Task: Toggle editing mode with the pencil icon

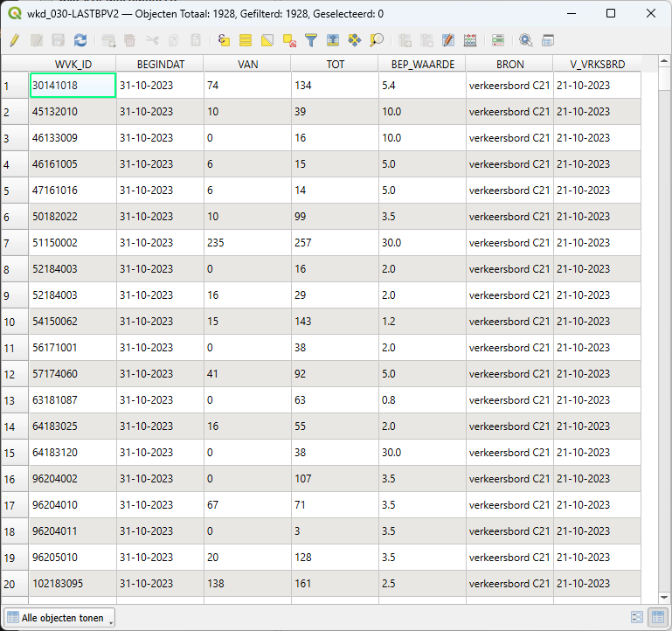Action: pos(15,41)
